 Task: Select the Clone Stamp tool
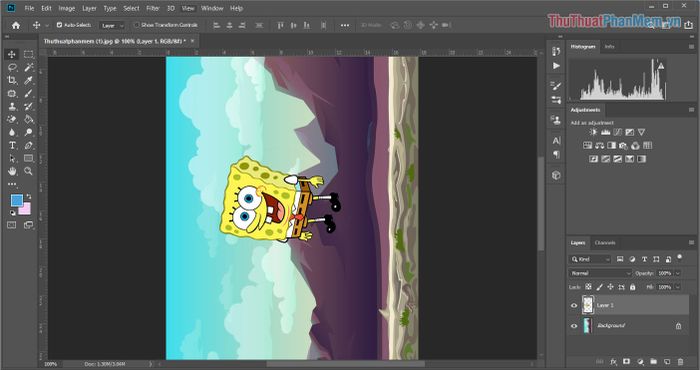pyautogui.click(x=12, y=106)
